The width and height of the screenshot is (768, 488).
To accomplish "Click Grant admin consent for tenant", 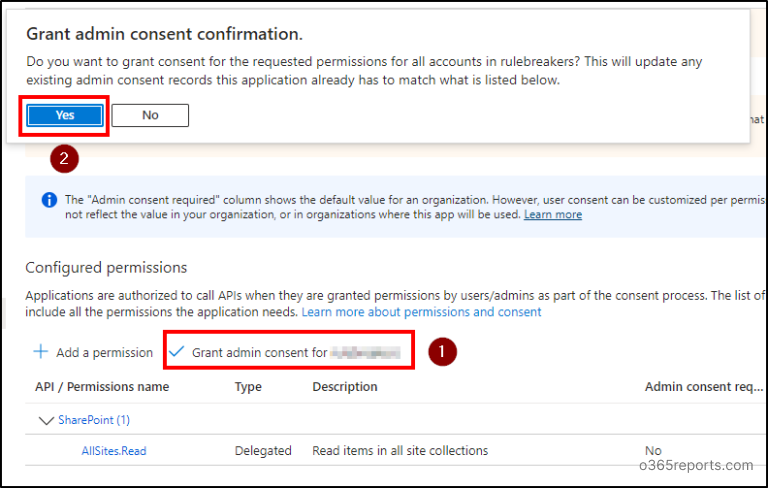I will click(296, 353).
